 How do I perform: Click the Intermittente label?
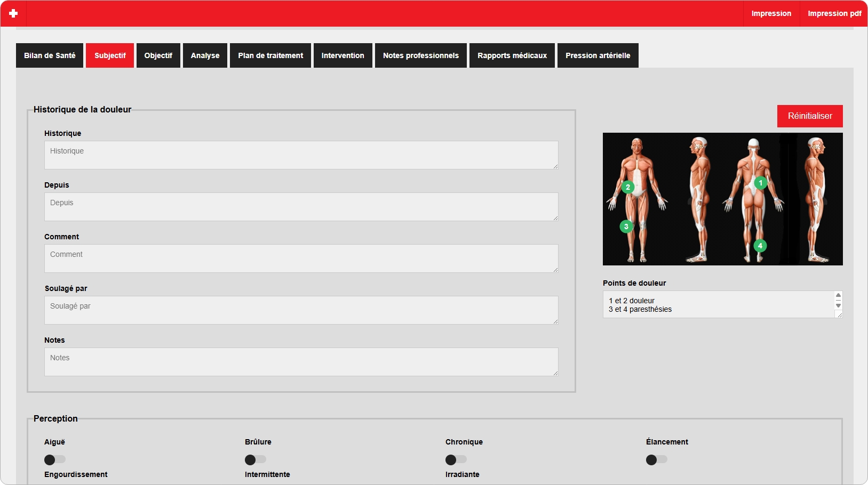(x=267, y=474)
